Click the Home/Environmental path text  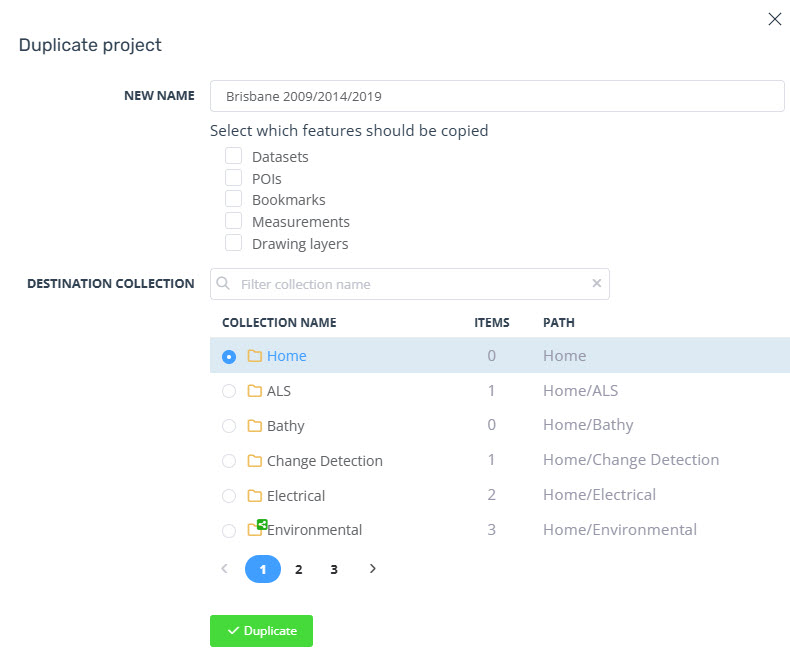point(620,529)
